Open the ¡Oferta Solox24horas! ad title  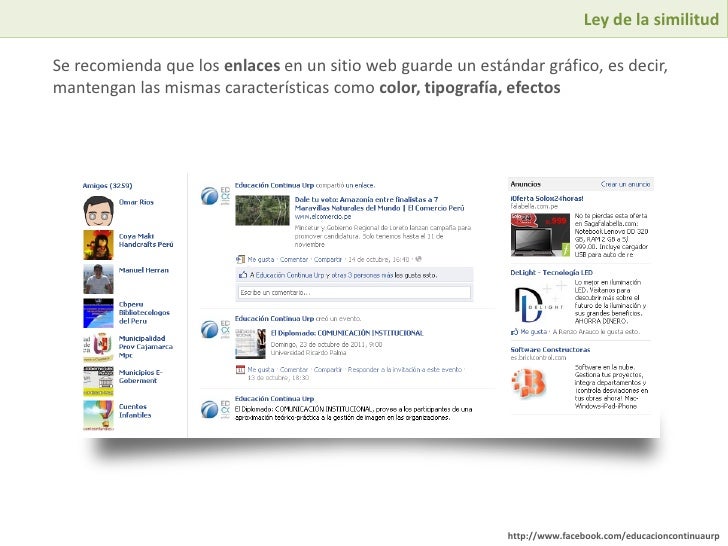(x=547, y=198)
